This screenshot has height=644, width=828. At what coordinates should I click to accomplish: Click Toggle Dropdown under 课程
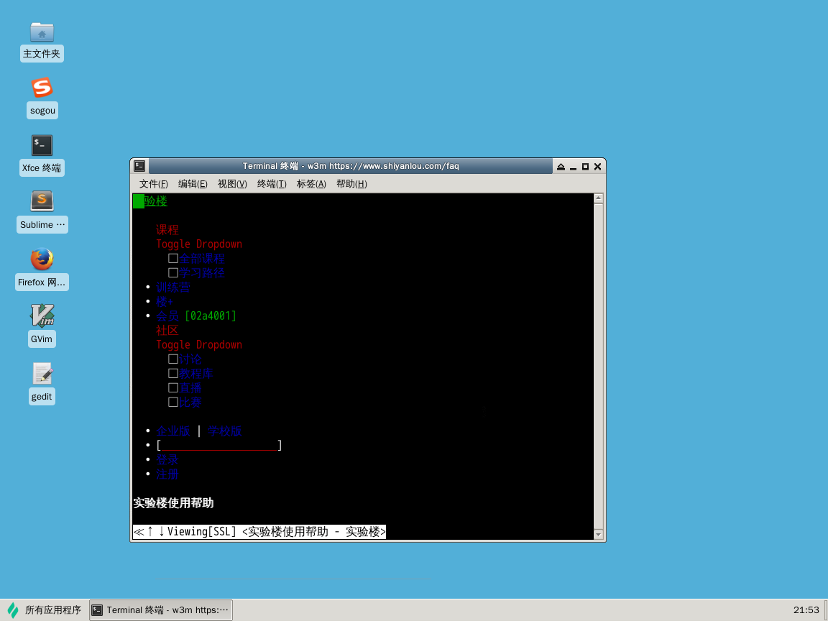(199, 244)
